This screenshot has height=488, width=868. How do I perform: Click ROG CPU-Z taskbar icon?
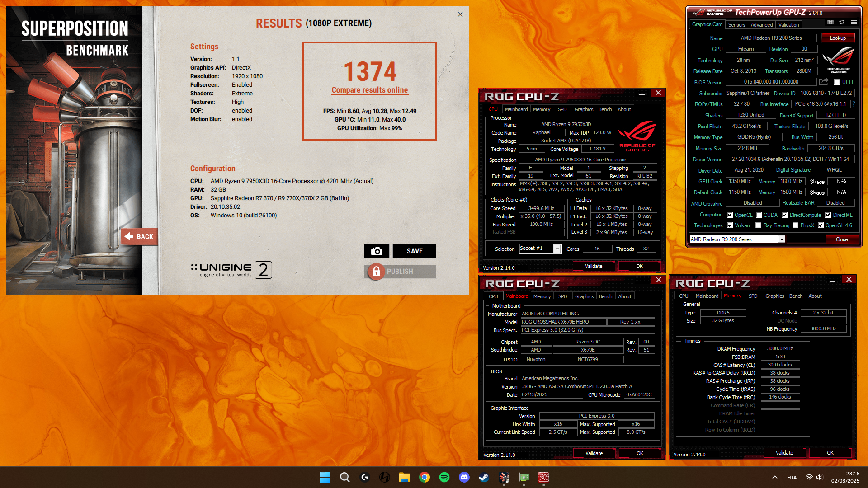pos(543,477)
